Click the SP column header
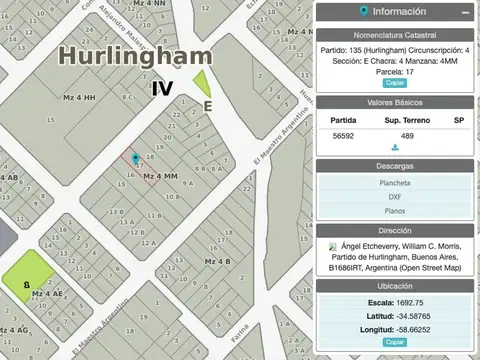Image resolution: width=480 pixels, height=360 pixels. point(459,120)
